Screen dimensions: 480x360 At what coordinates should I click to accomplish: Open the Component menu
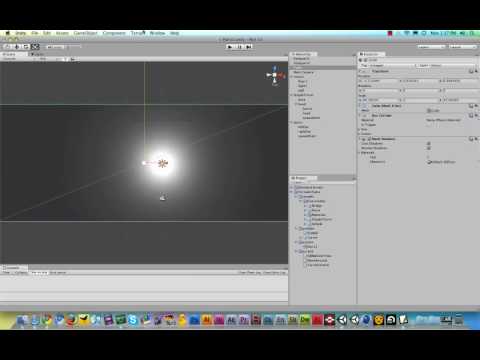(114, 33)
